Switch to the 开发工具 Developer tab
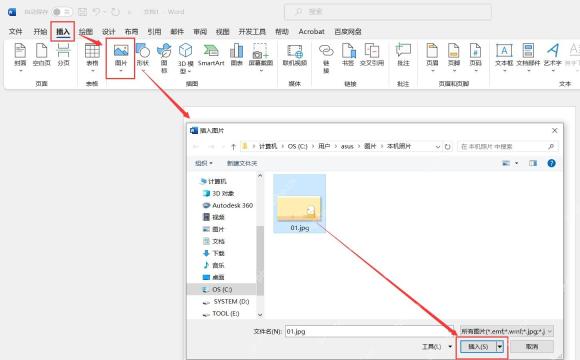580x360 pixels. pos(252,31)
